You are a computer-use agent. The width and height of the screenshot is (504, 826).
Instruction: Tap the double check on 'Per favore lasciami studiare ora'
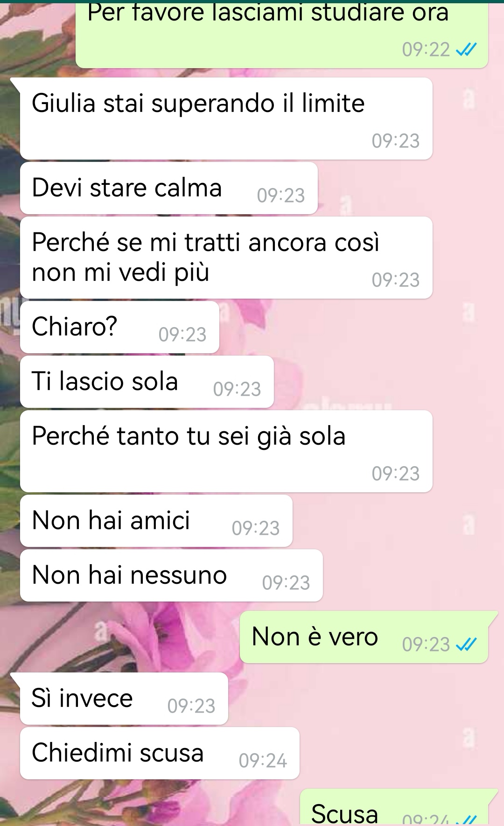click(466, 49)
